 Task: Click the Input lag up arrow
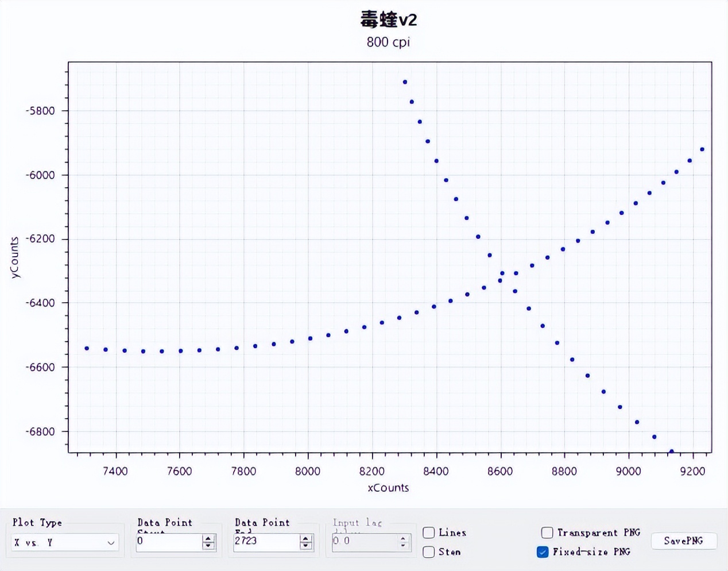click(x=402, y=538)
